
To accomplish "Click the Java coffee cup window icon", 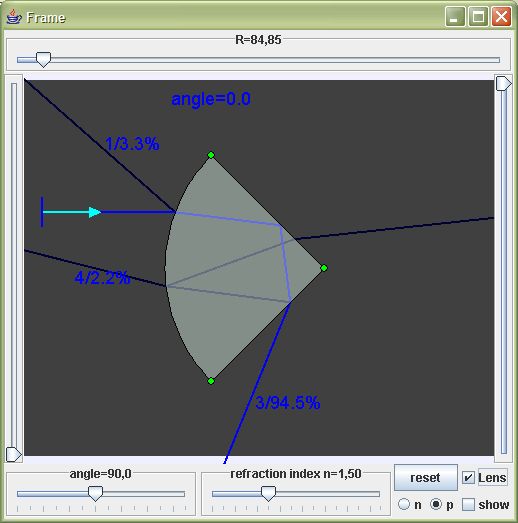I will tap(14, 17).
